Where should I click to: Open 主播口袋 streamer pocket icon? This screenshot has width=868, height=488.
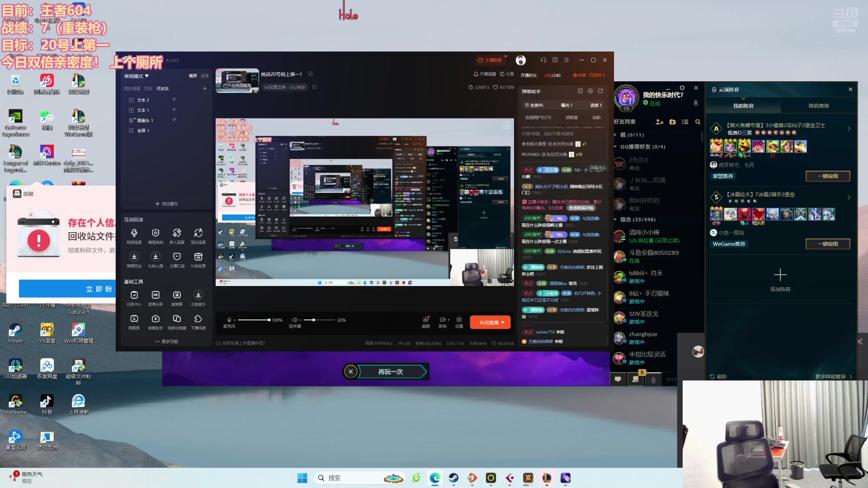(177, 260)
